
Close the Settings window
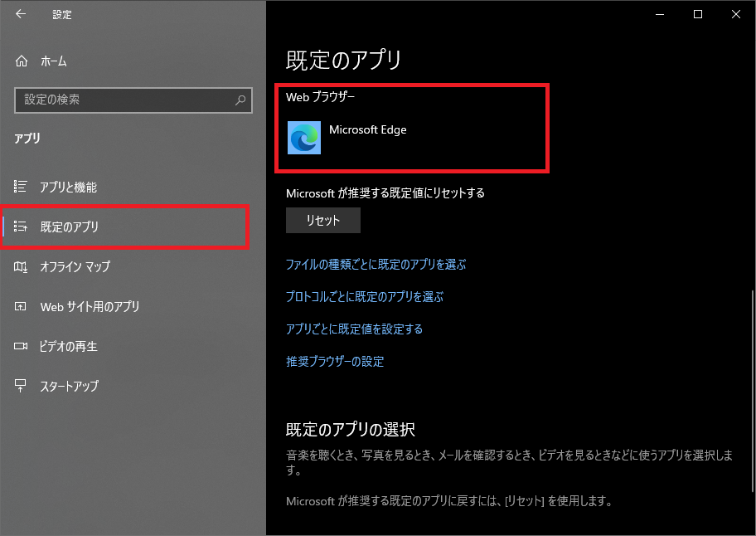736,14
